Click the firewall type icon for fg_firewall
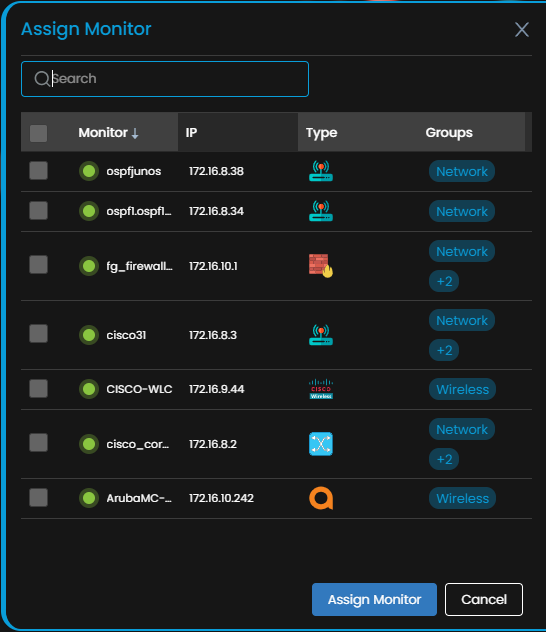The height and width of the screenshot is (632, 546). (x=321, y=266)
